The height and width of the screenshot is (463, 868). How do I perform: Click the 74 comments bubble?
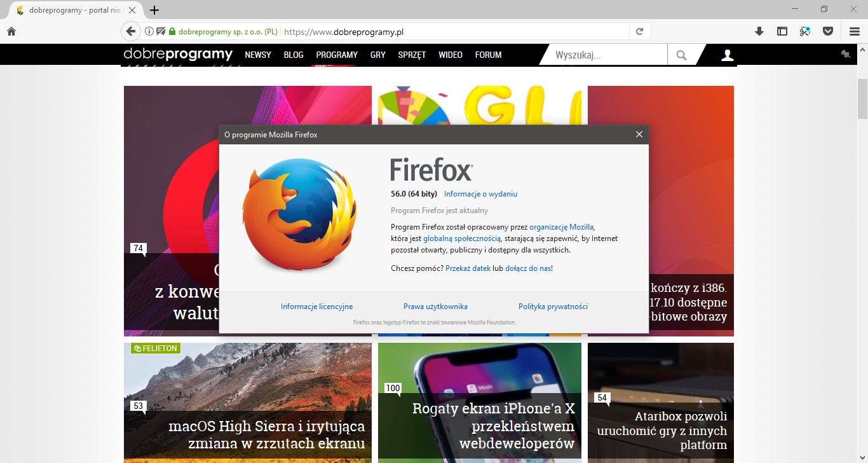[138, 249]
